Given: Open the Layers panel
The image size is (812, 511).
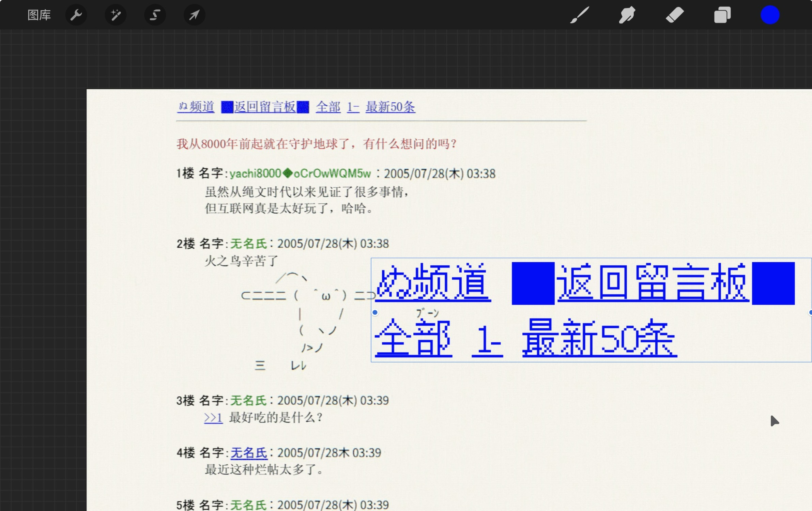Looking at the screenshot, I should pyautogui.click(x=722, y=15).
